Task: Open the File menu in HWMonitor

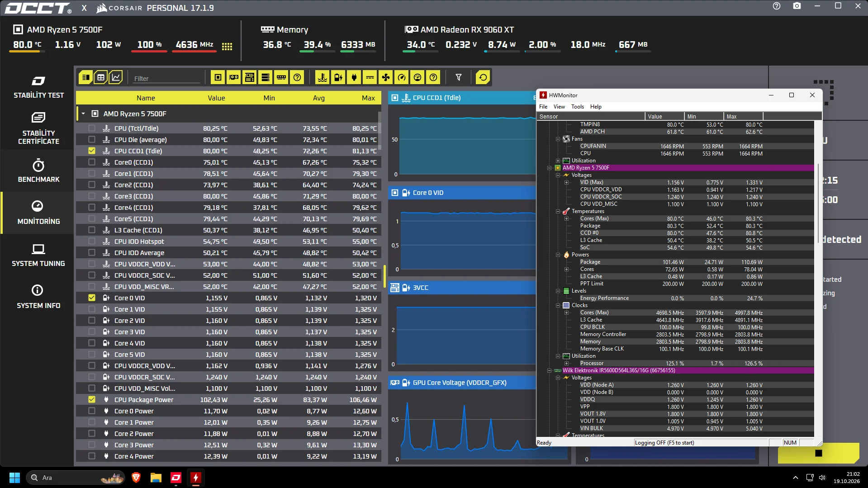Action: 543,107
